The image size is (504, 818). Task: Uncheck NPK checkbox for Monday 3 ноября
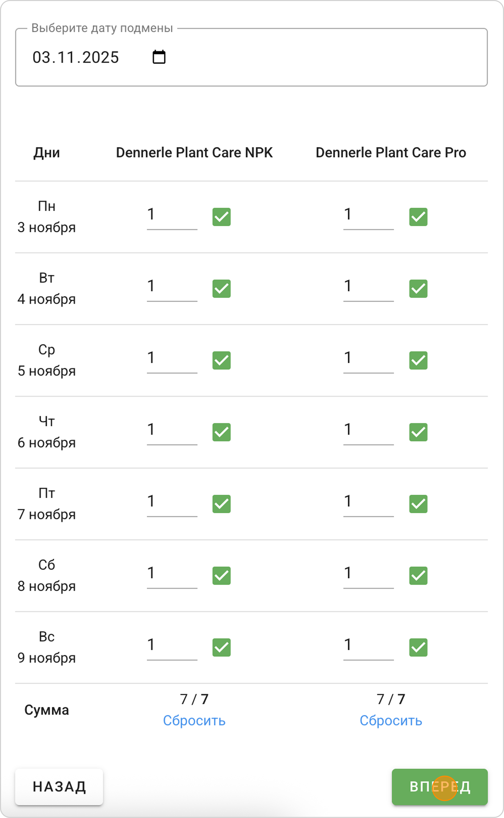pos(221,217)
